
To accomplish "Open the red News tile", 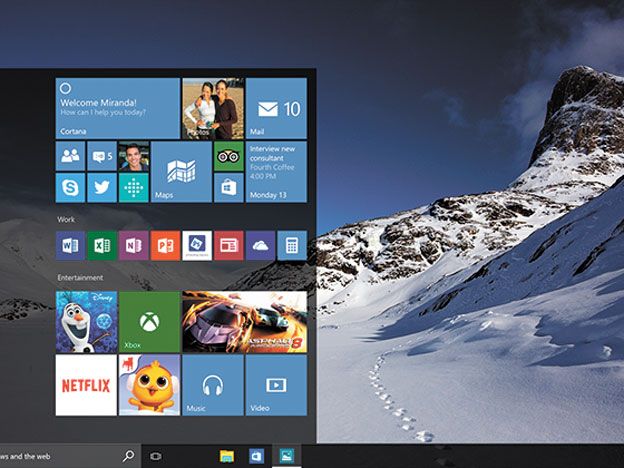I will 229,246.
